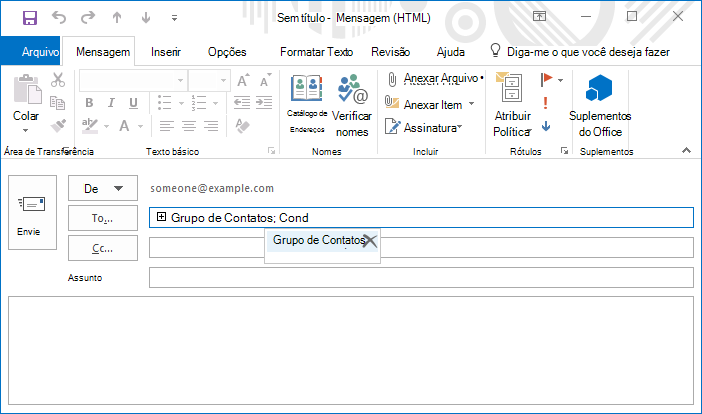Click Anexar Item
Viewport: 702px width, 414px height.
pyautogui.click(x=429, y=104)
